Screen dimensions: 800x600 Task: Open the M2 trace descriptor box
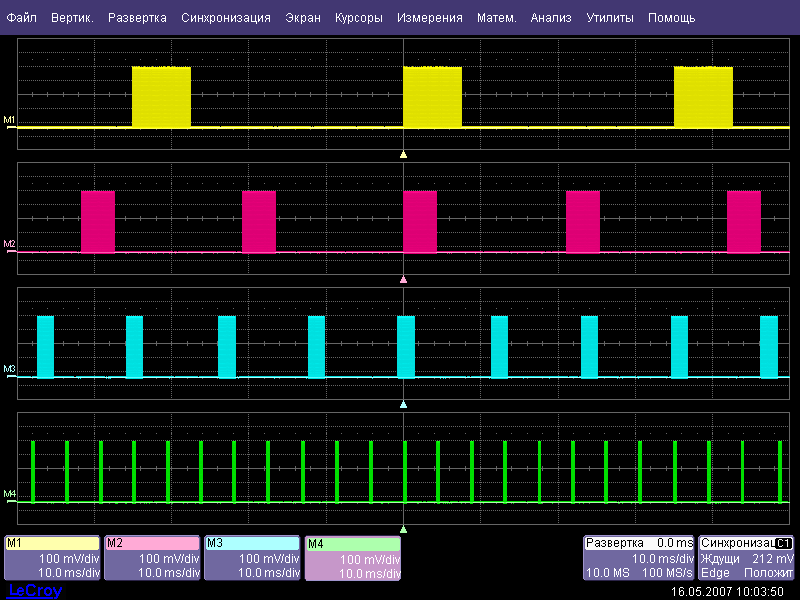(x=152, y=558)
